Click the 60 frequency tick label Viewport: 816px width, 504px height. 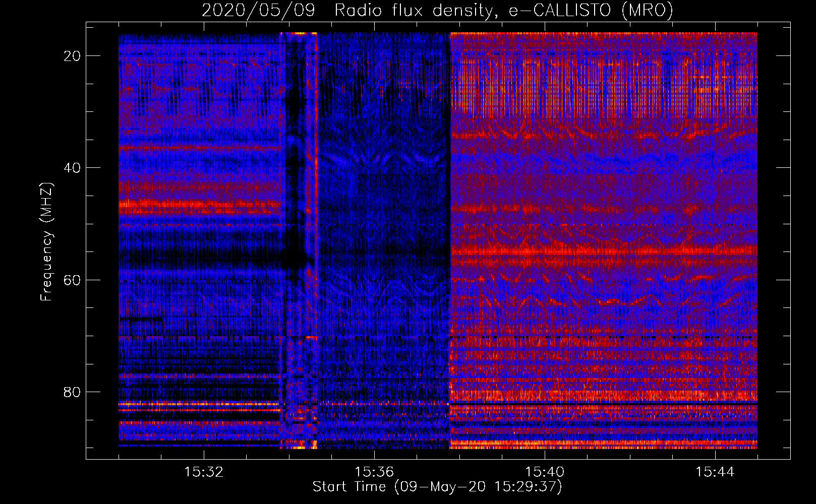tap(73, 280)
